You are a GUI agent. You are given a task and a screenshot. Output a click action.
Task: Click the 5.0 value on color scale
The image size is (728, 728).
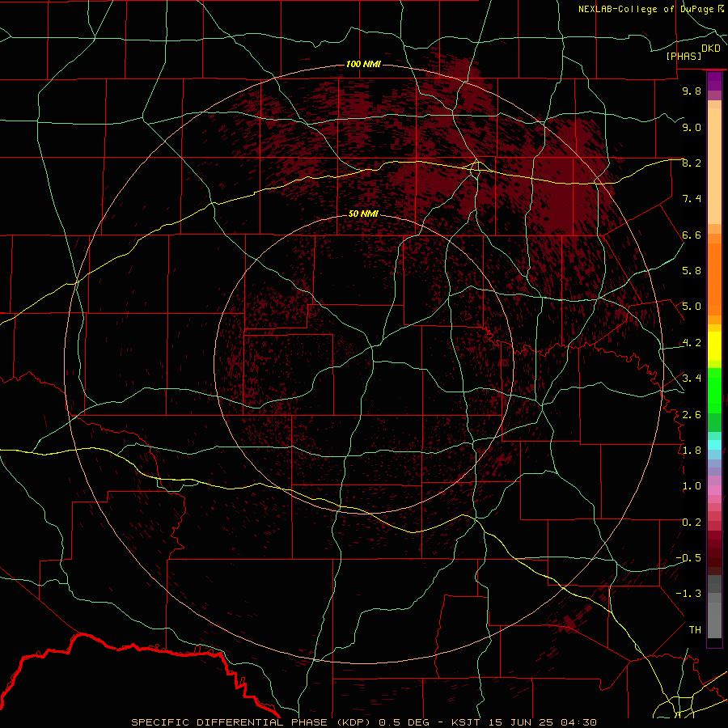tap(692, 307)
